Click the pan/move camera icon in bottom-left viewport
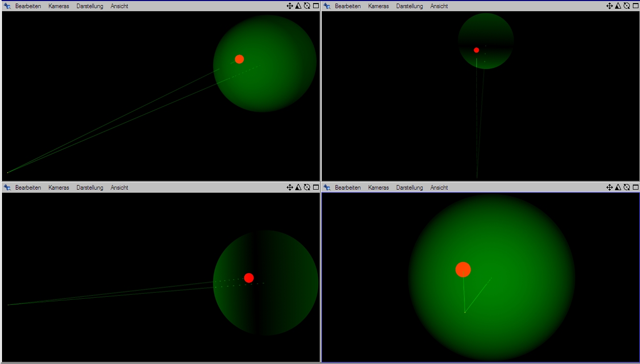The width and height of the screenshot is (640, 364). click(x=290, y=187)
